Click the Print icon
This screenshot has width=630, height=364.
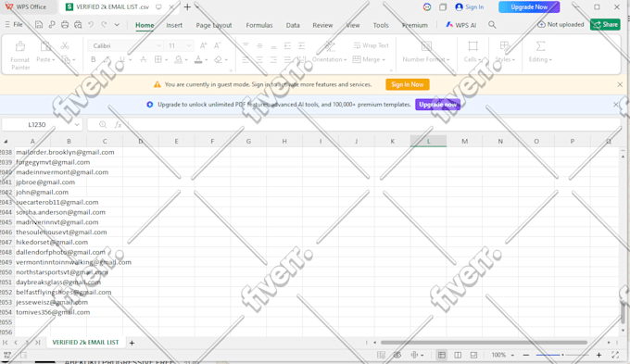click(65, 24)
